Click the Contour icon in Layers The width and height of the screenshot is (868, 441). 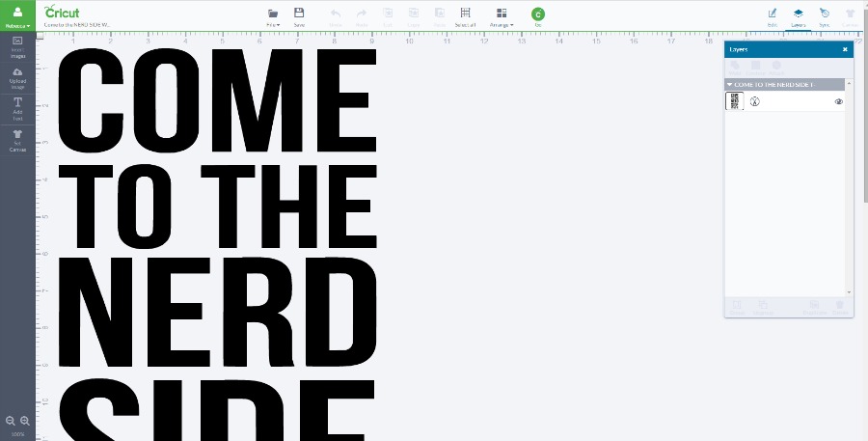click(x=755, y=69)
